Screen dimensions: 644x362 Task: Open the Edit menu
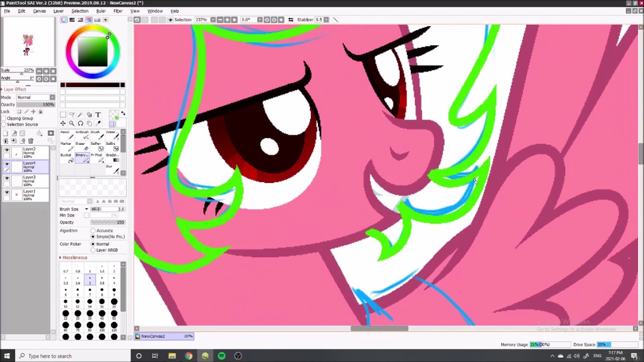(22, 11)
